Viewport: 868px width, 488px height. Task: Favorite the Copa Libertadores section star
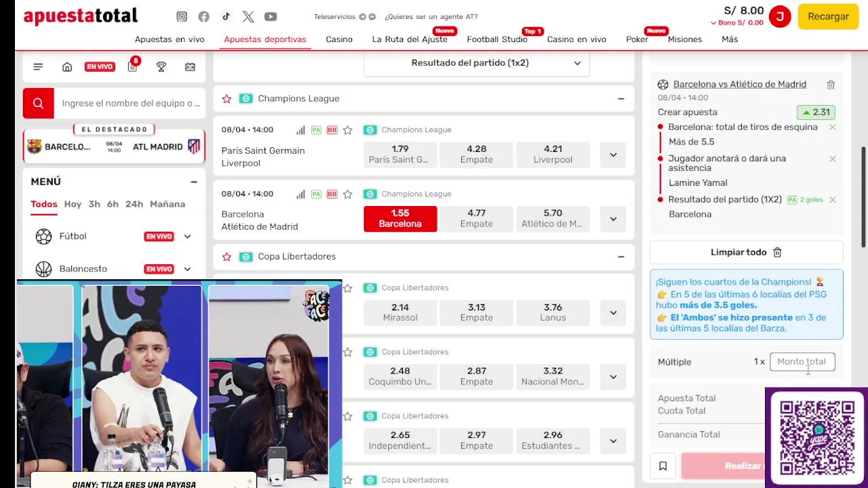coord(226,257)
